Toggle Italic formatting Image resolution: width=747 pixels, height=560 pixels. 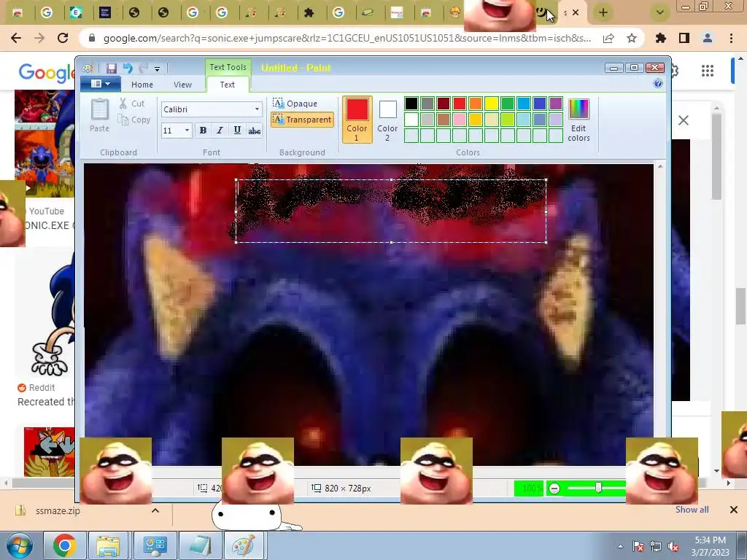coord(220,130)
